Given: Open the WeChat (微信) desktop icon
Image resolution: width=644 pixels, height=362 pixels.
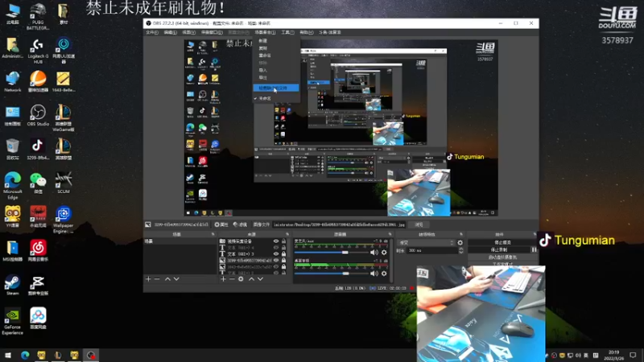Looking at the screenshot, I should tap(38, 183).
